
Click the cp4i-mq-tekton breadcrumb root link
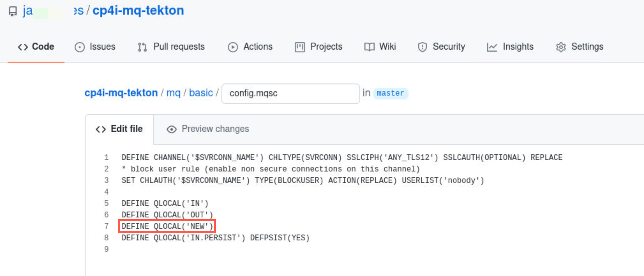(121, 93)
